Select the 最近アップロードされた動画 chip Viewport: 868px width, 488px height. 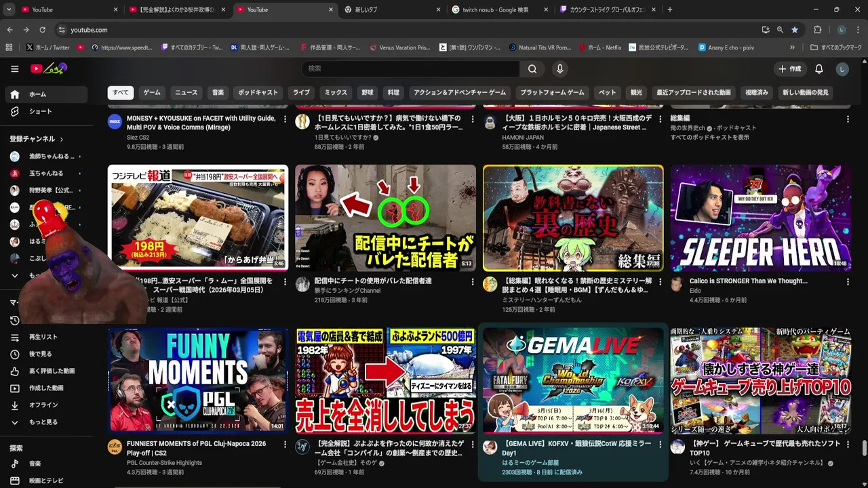coord(694,93)
